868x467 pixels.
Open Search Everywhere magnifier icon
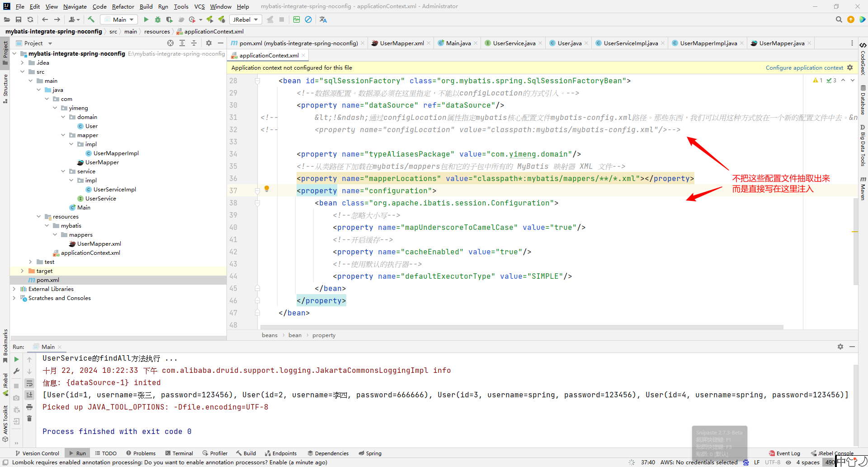pyautogui.click(x=839, y=19)
